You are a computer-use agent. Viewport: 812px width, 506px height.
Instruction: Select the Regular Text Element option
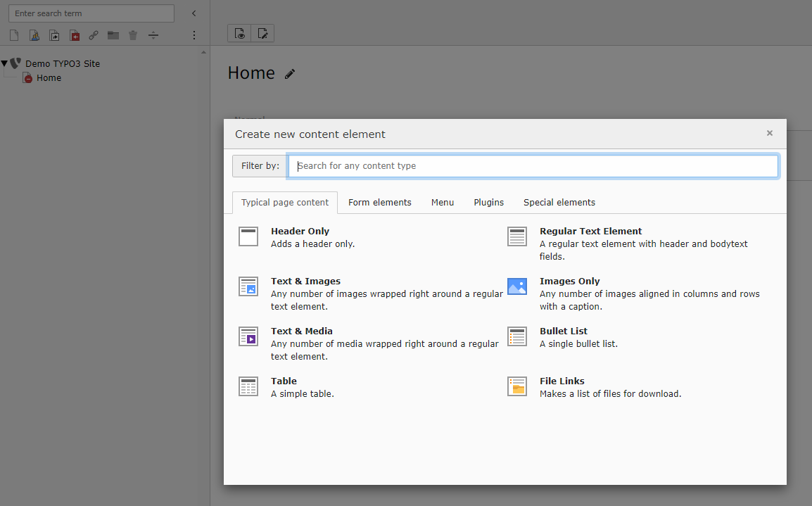point(590,231)
